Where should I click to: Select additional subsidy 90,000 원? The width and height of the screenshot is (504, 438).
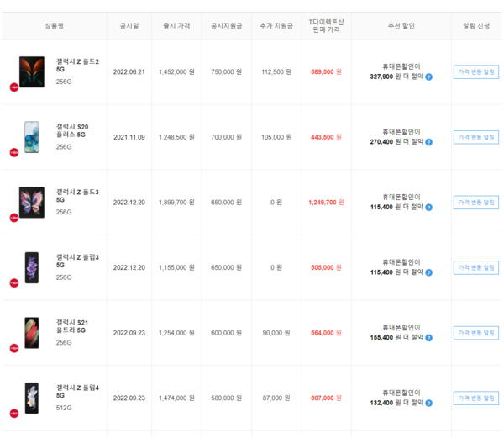(x=276, y=333)
